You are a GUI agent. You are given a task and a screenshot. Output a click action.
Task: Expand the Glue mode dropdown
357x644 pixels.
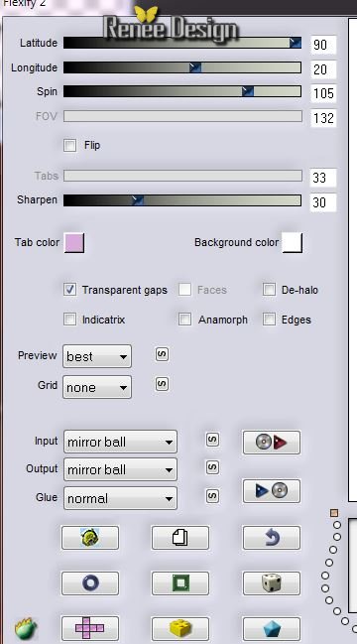120,498
